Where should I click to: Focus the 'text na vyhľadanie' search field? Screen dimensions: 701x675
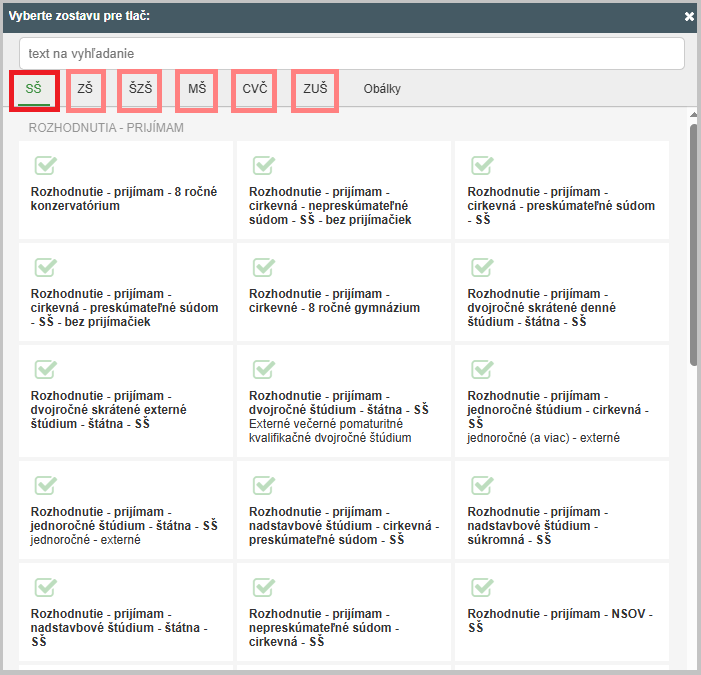tap(351, 53)
